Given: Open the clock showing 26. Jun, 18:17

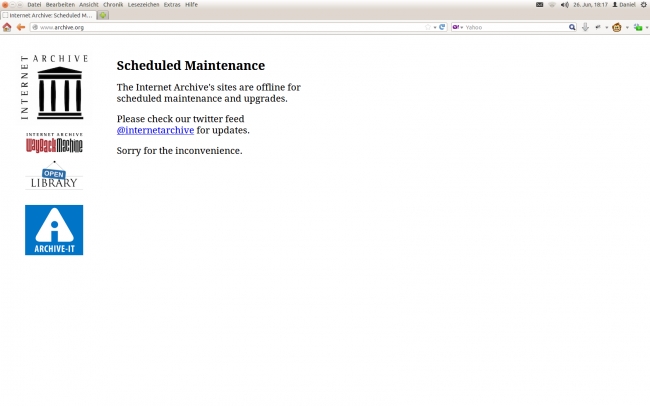Looking at the screenshot, I should (590, 5).
